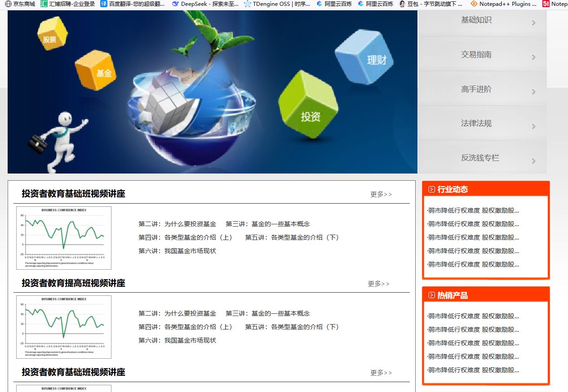Open 第三讲：基金的一些基本概念 in top 基础班 section
This screenshot has width=568, height=392.
click(x=268, y=224)
